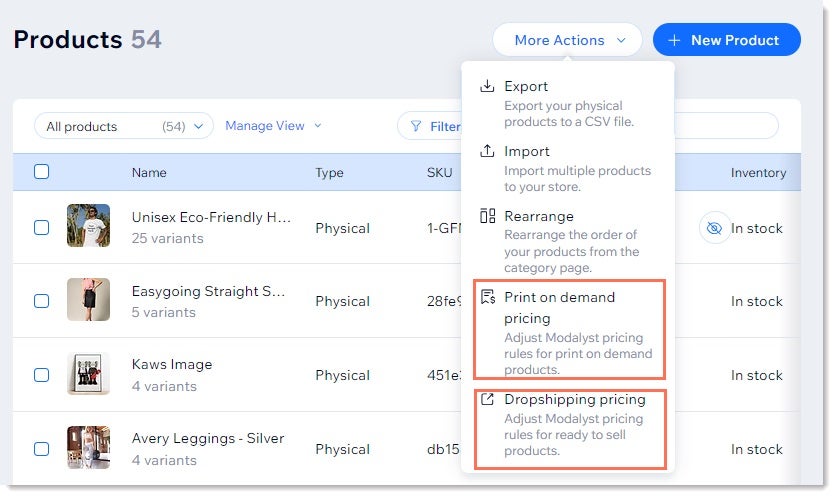Click the Print on demand pricing icon
Screen dimensions: 835x497
point(488,298)
